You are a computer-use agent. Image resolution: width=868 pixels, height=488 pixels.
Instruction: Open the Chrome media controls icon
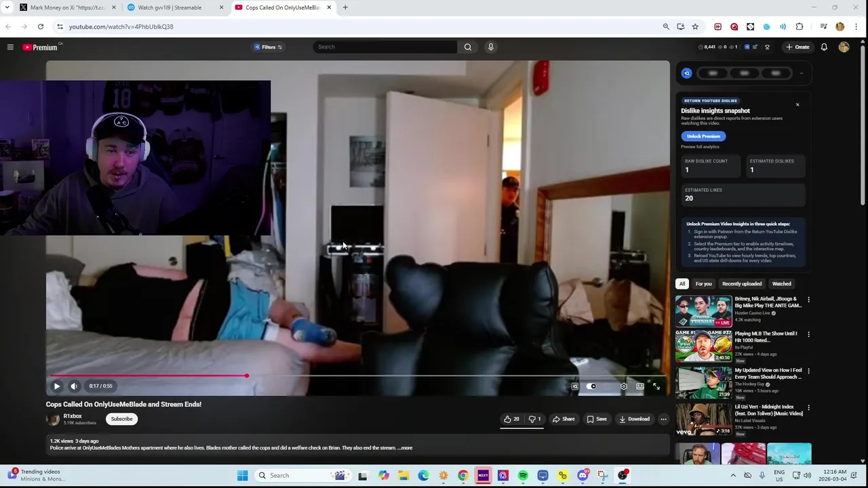pyautogui.click(x=823, y=26)
